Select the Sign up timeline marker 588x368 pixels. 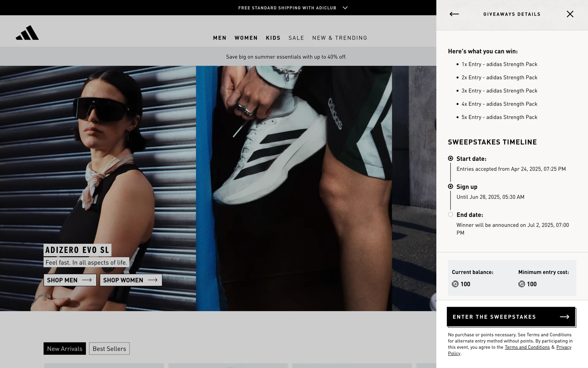coord(450,186)
